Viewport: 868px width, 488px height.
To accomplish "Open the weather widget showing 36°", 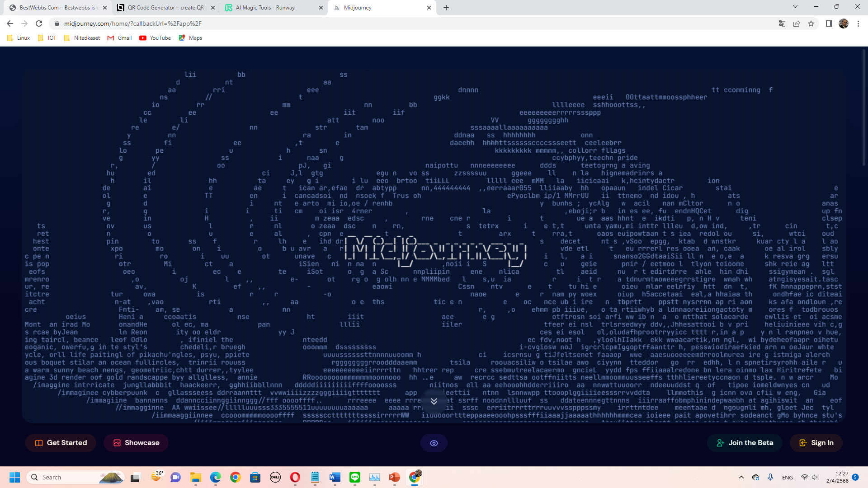I will tap(156, 476).
